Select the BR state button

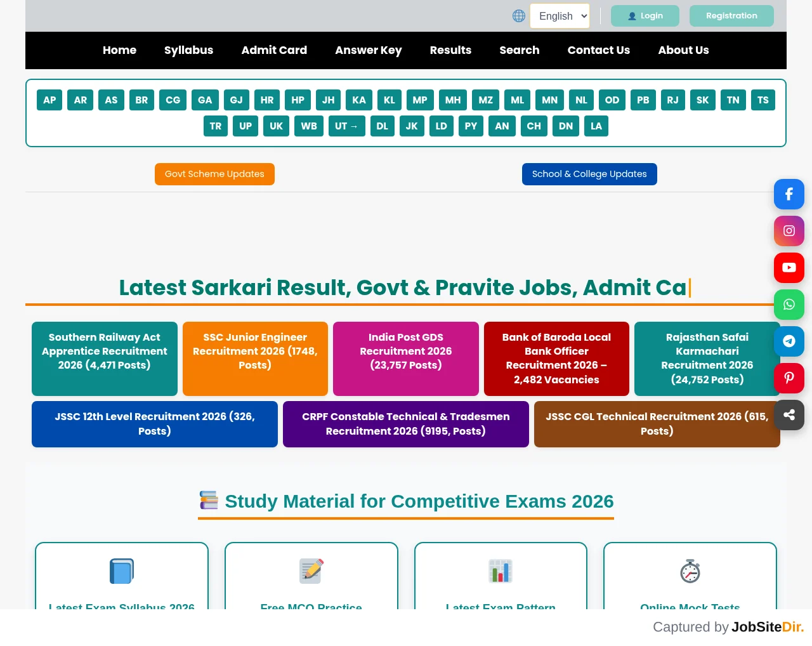(141, 100)
